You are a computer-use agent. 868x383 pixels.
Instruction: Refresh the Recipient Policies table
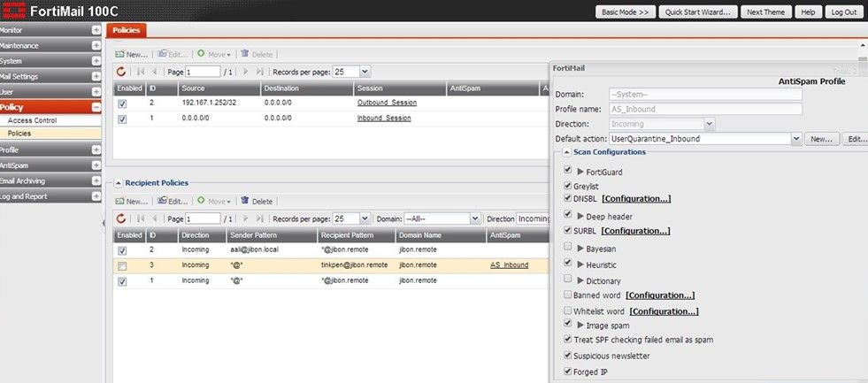pos(121,218)
